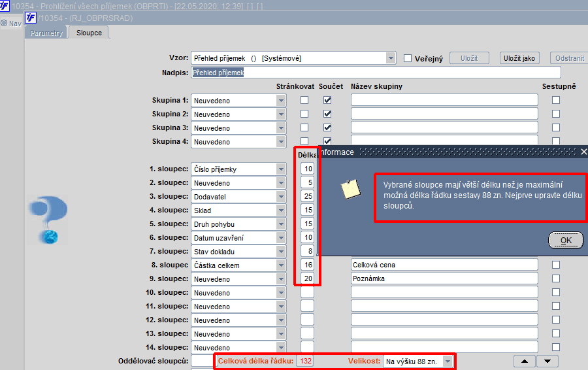Image resolution: width=588 pixels, height=370 pixels.
Task: Close the Informace dialog with X
Action: 583,152
